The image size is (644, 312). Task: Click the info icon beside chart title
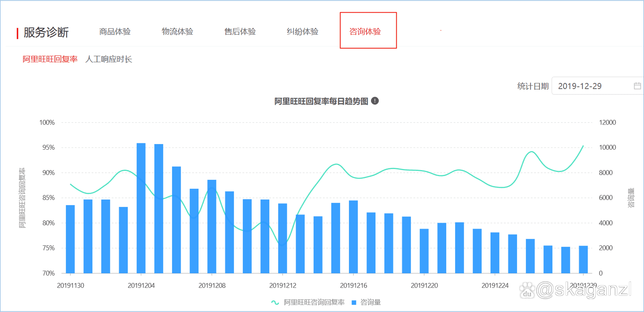coord(375,101)
